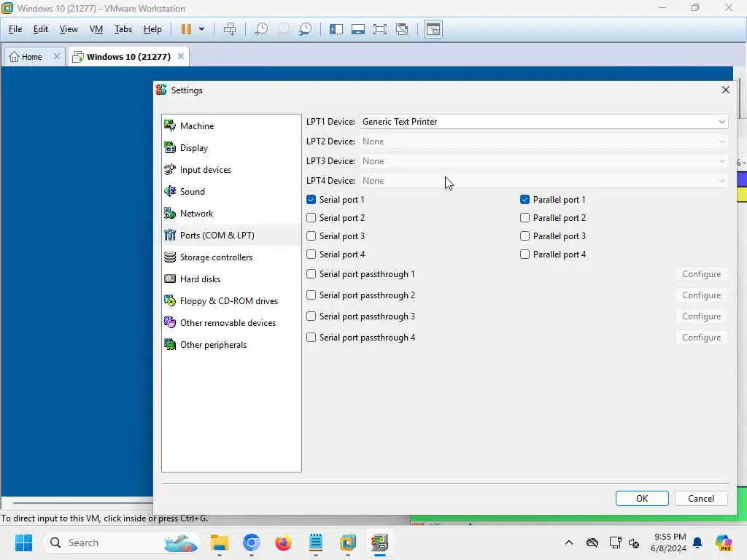
Task: Uncheck the Parallel port 1 checkbox
Action: tap(525, 200)
